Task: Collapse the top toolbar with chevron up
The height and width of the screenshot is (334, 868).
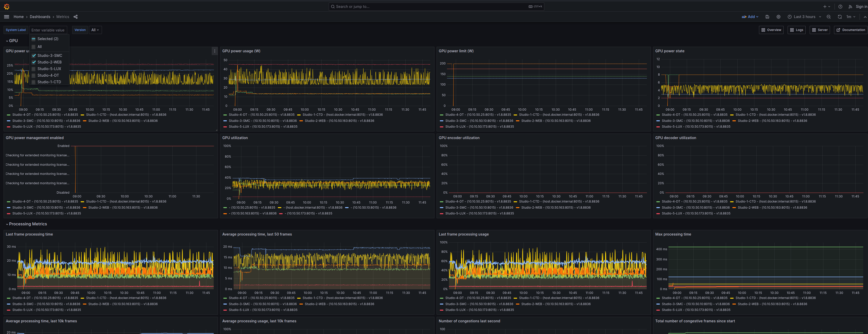Action: 865,17
